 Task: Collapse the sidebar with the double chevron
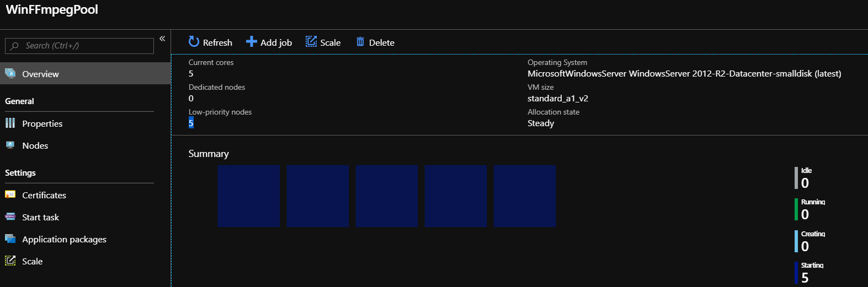coord(162,39)
